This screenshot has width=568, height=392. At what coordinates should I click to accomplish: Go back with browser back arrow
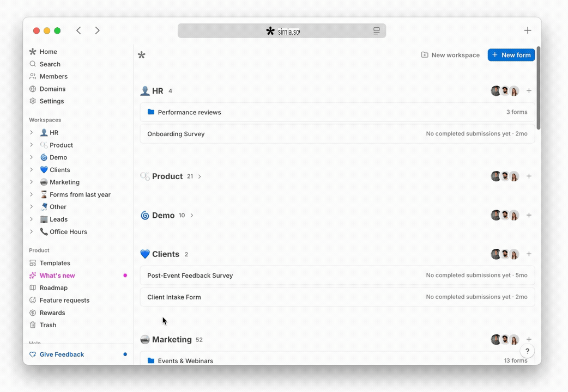(78, 30)
